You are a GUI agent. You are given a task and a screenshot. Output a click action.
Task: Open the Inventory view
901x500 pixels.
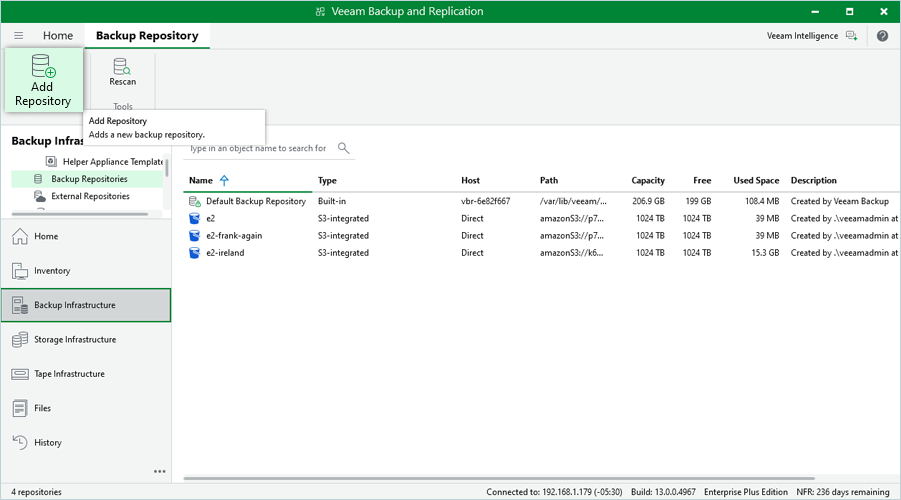tap(52, 271)
